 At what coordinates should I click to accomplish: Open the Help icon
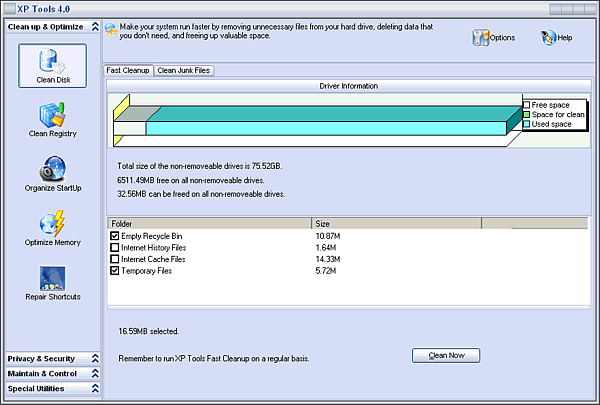[x=557, y=38]
